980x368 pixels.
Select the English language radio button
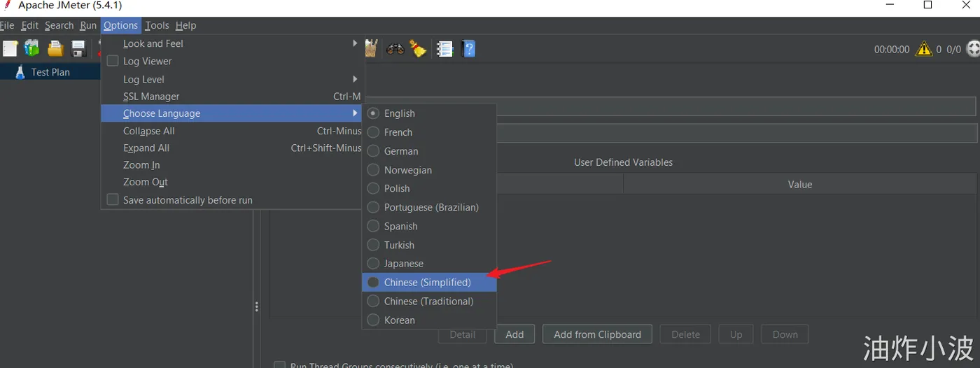coord(373,113)
